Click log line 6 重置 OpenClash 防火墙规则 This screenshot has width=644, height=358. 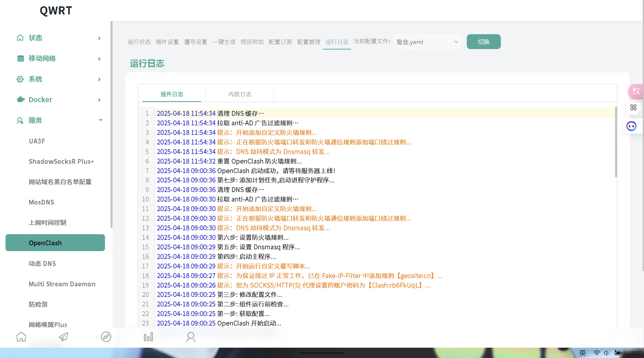tap(229, 161)
